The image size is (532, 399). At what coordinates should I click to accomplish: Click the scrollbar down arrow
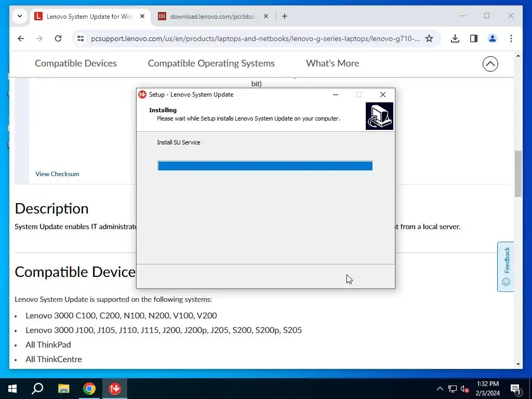(518, 364)
